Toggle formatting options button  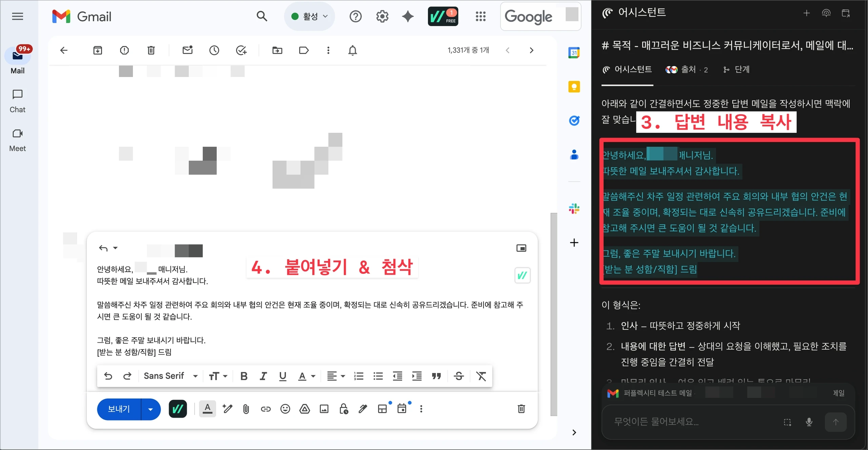pos(208,409)
